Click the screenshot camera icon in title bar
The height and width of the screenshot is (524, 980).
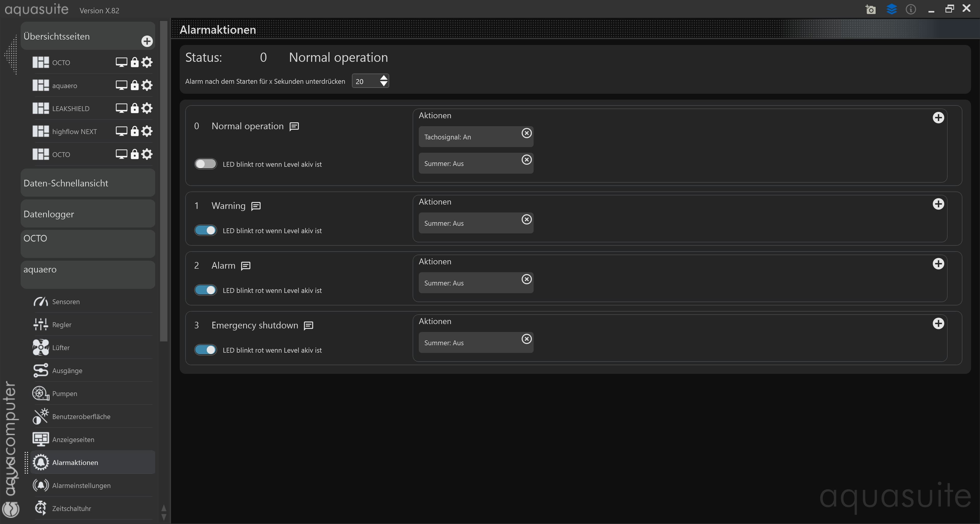pyautogui.click(x=871, y=9)
